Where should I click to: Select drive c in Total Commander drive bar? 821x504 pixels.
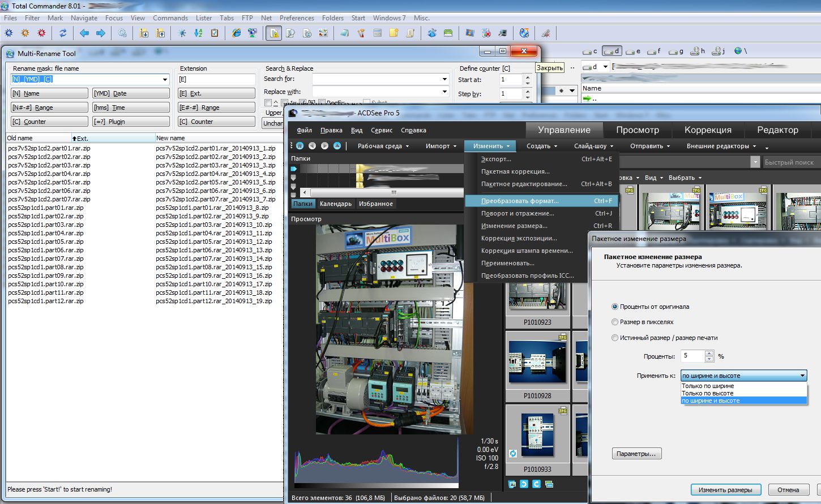(591, 51)
